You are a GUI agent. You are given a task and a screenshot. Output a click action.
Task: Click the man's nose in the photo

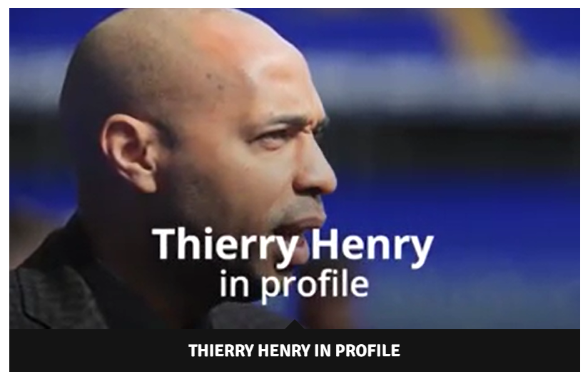[317, 173]
